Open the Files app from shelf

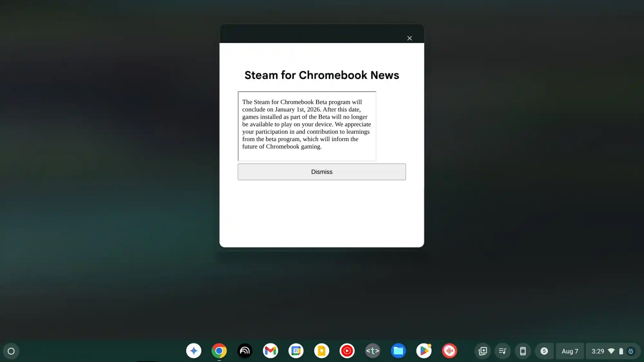[398, 351]
